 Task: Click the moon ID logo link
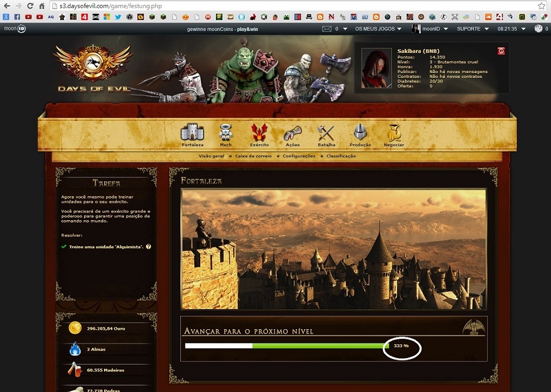point(15,29)
